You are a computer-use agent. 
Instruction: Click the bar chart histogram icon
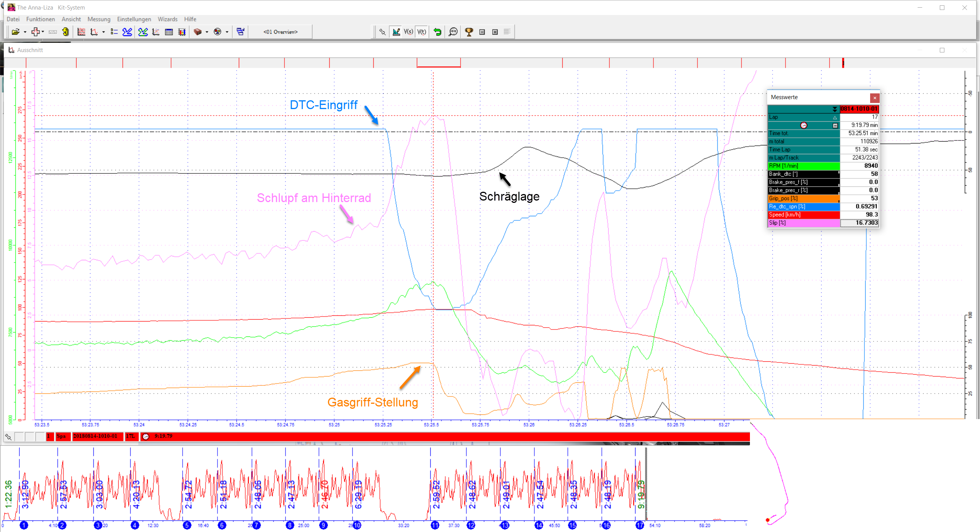(x=182, y=32)
